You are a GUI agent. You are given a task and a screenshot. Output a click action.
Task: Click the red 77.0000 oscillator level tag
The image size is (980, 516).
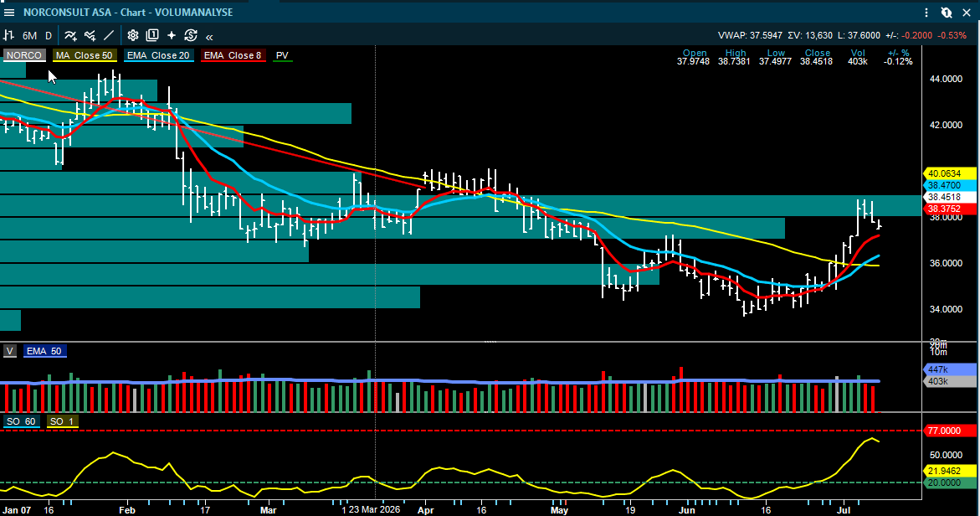[x=949, y=431]
